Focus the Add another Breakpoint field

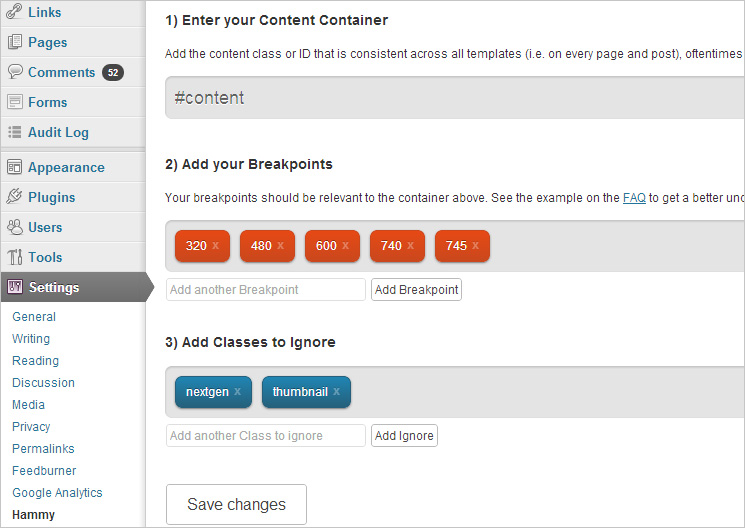click(266, 289)
